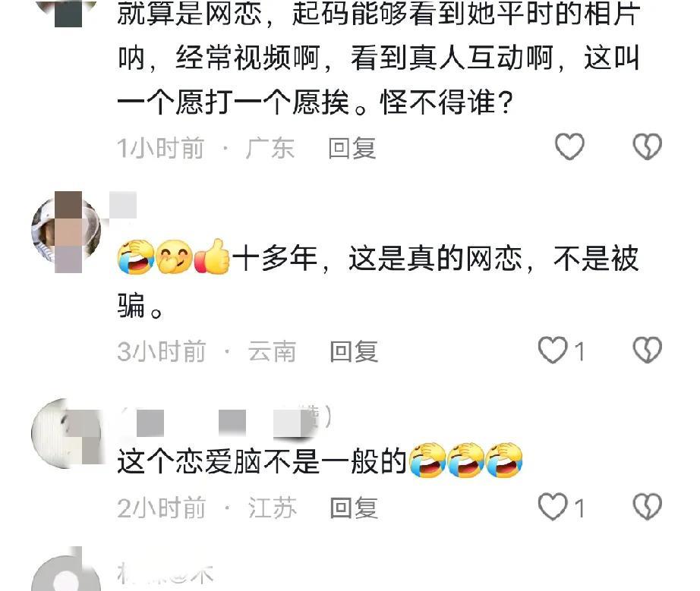Open the partially visible bottom commenter's avatar
Image resolution: width=700 pixels, height=591 pixels.
tap(65, 571)
